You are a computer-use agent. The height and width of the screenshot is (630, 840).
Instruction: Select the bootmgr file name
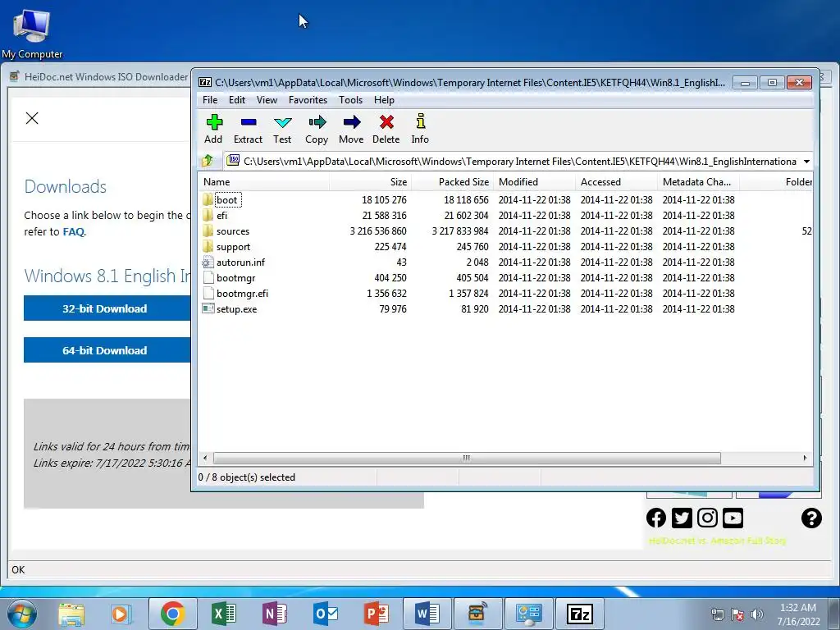click(x=235, y=278)
